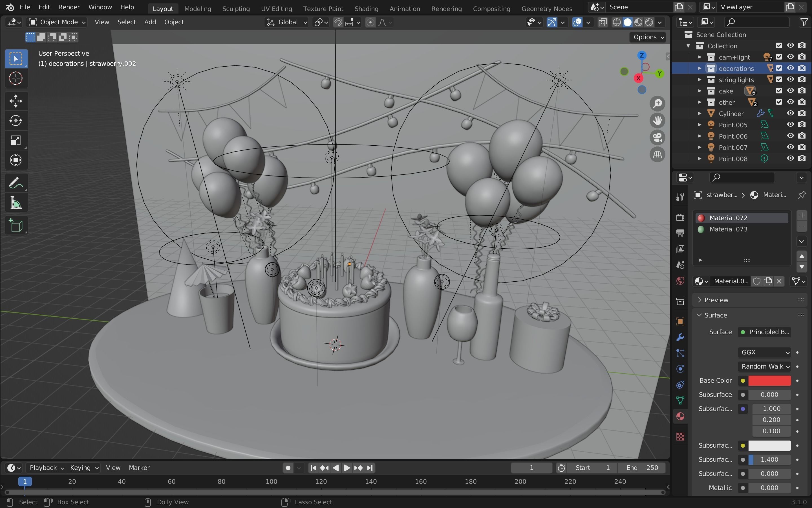
Task: Pin the properties editor context
Action: (802, 195)
